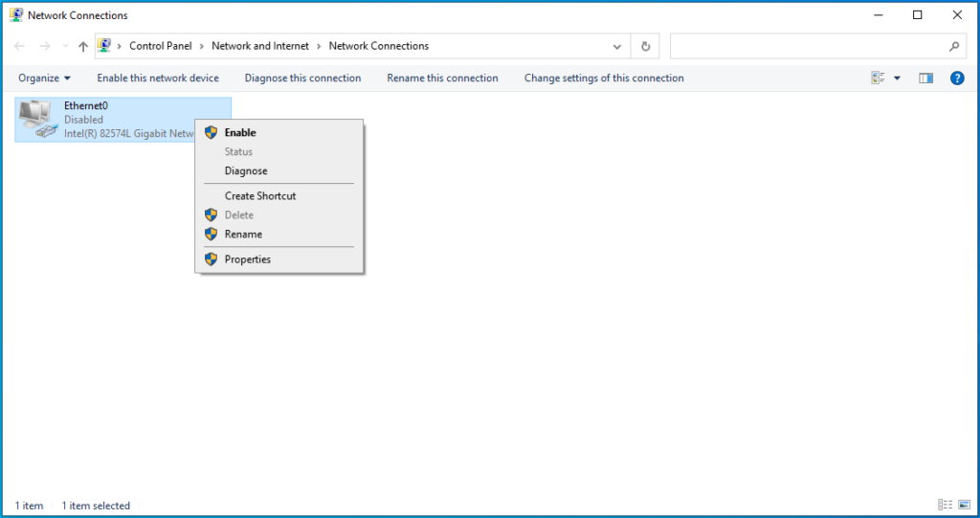Click Change settings of this connection
Image resolution: width=980 pixels, height=518 pixels.
point(604,79)
